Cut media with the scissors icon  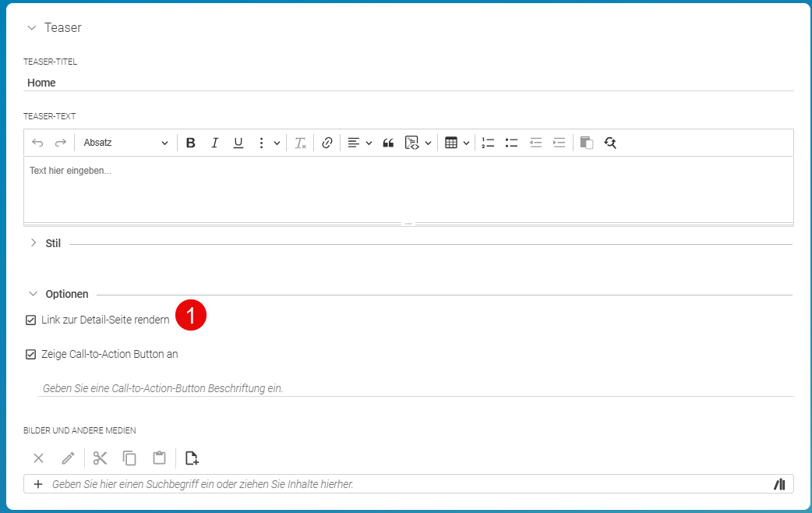(100, 458)
